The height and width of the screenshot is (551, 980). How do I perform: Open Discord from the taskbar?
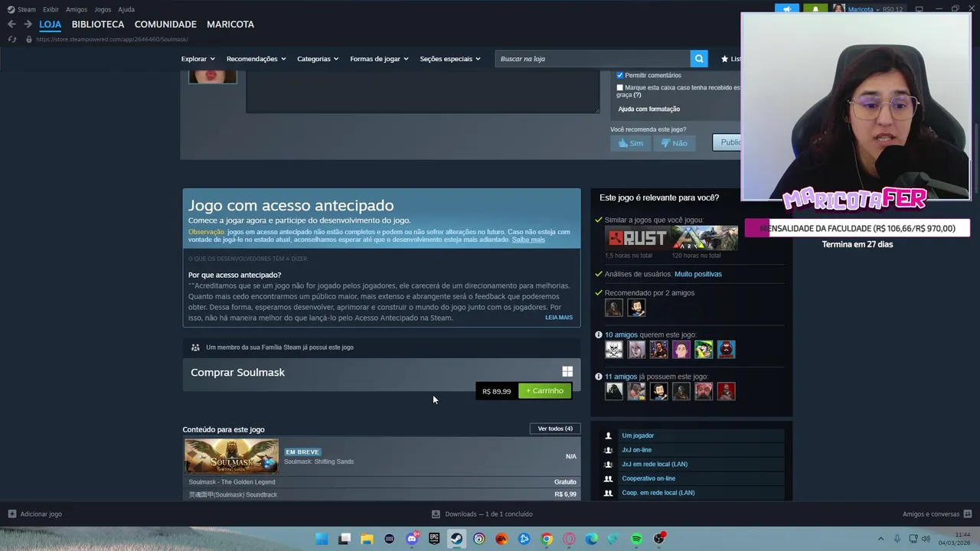412,539
